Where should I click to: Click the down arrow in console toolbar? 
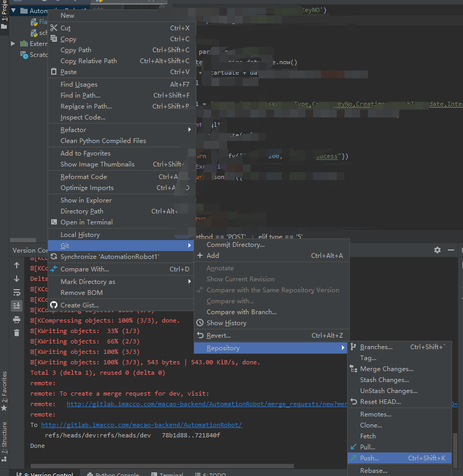tap(17, 279)
